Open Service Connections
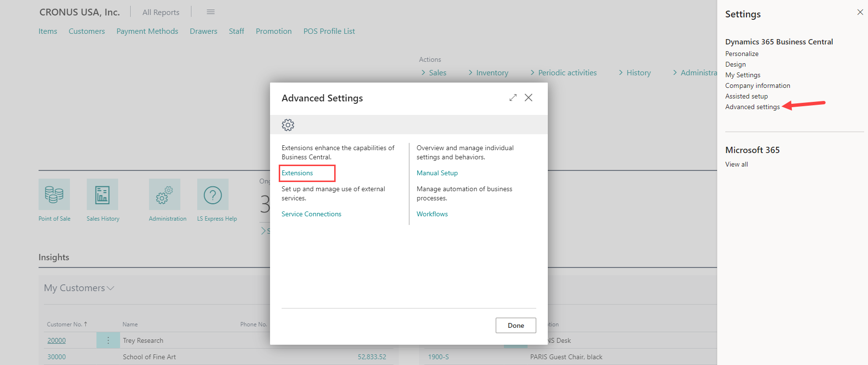Image resolution: width=868 pixels, height=365 pixels. coord(312,214)
